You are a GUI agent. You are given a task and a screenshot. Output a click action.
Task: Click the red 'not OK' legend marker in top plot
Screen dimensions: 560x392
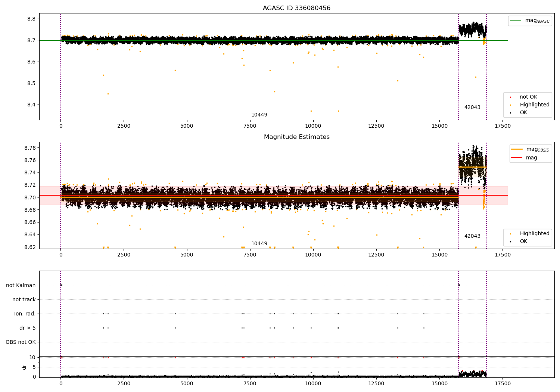coord(510,97)
